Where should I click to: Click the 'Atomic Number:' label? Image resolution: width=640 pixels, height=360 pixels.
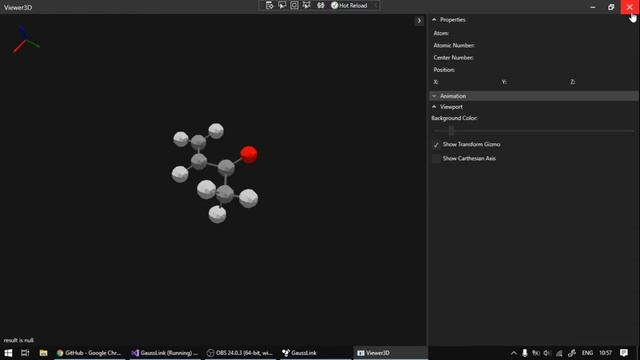pos(454,45)
